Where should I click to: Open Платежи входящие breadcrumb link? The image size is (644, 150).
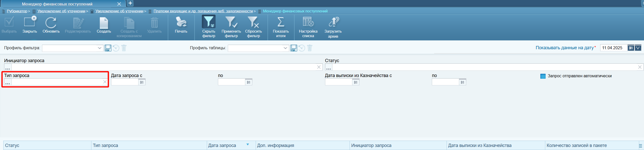tap(203, 11)
